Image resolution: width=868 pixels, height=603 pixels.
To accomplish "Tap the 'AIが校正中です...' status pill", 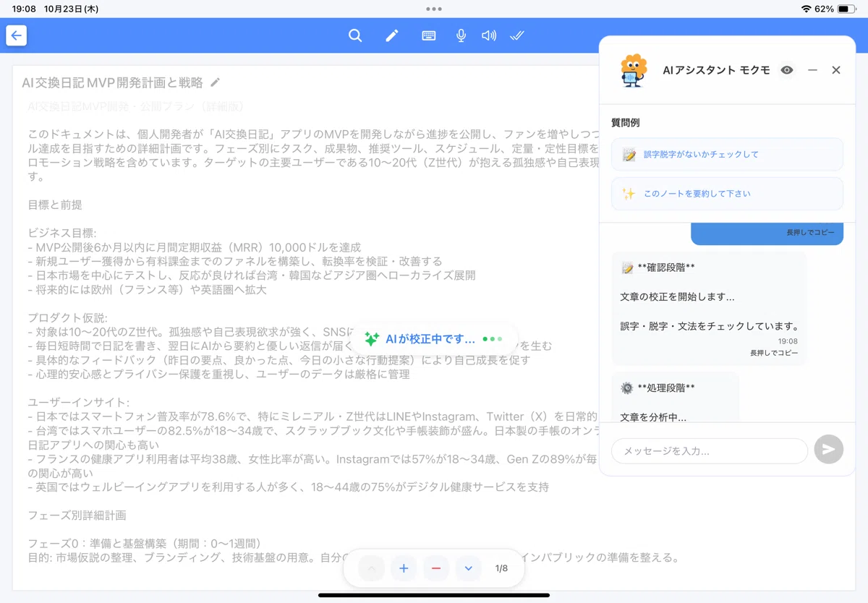I will point(434,338).
